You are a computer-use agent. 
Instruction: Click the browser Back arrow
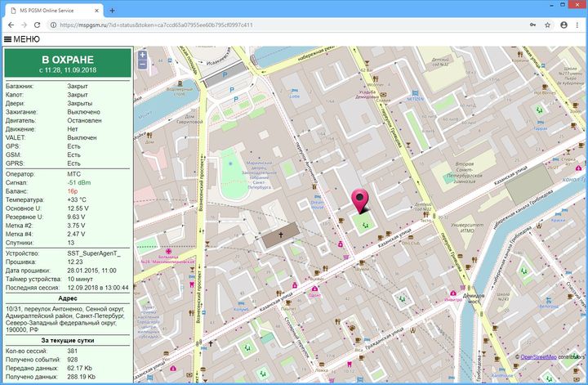click(11, 25)
